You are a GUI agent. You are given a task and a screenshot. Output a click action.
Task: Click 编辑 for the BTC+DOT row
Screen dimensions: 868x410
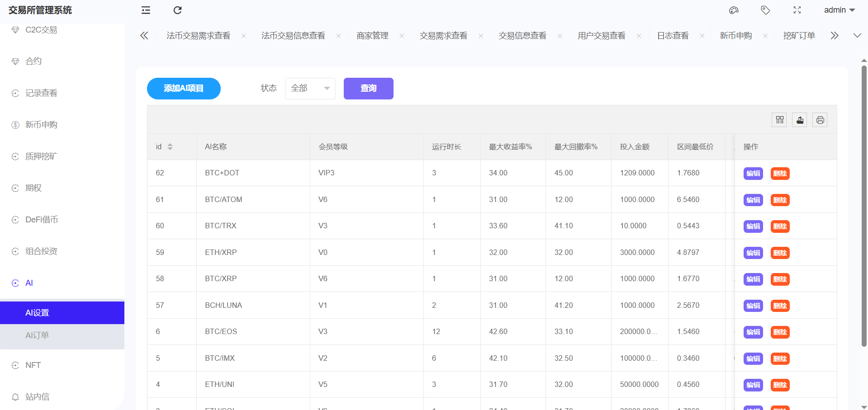pyautogui.click(x=753, y=173)
